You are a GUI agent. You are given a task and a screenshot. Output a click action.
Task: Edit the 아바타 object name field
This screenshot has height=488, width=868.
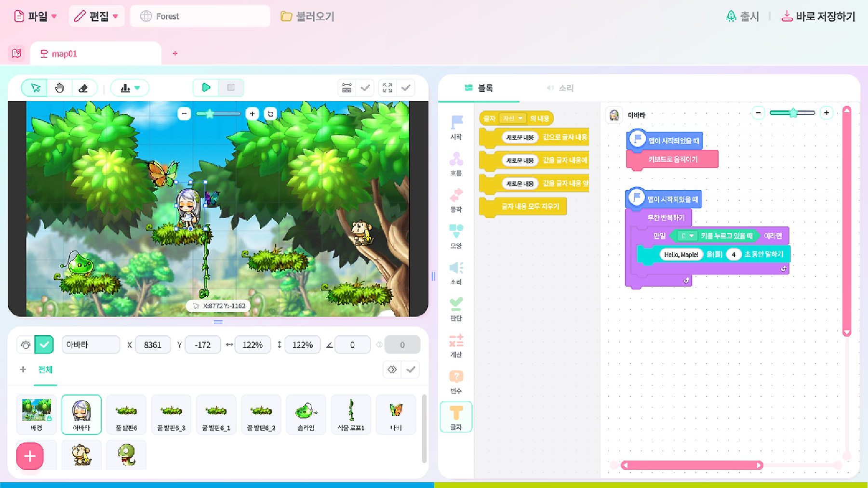[x=91, y=344]
